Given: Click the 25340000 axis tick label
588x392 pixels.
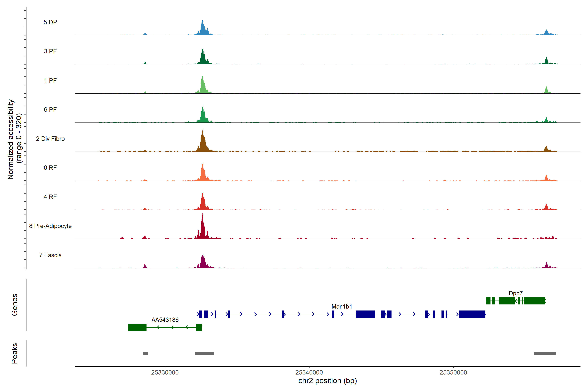Looking at the screenshot, I should click(309, 373).
